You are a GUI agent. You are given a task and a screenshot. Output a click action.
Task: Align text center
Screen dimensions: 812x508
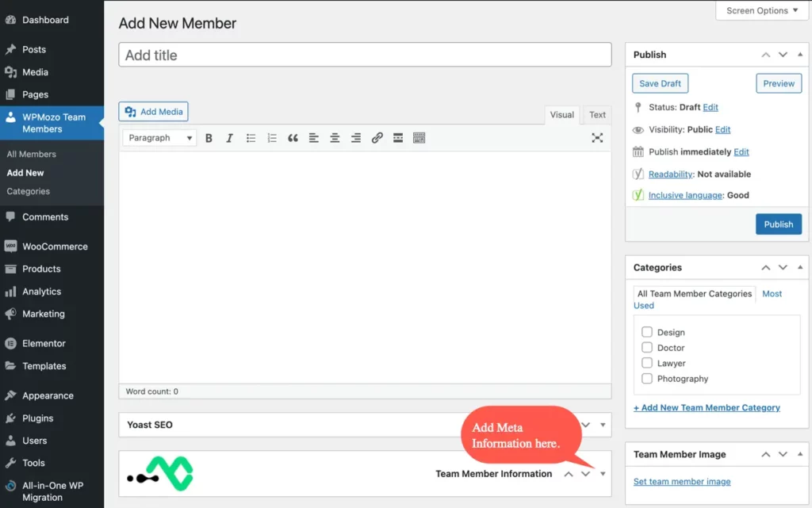coord(335,138)
